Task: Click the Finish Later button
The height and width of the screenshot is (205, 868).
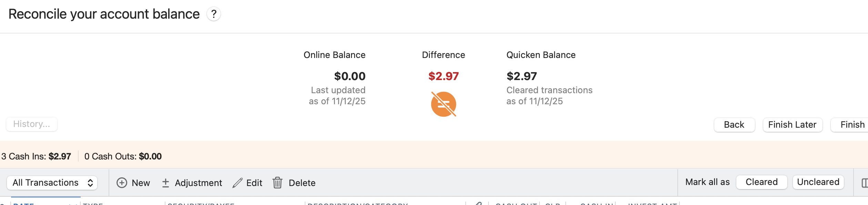Action: [x=792, y=125]
